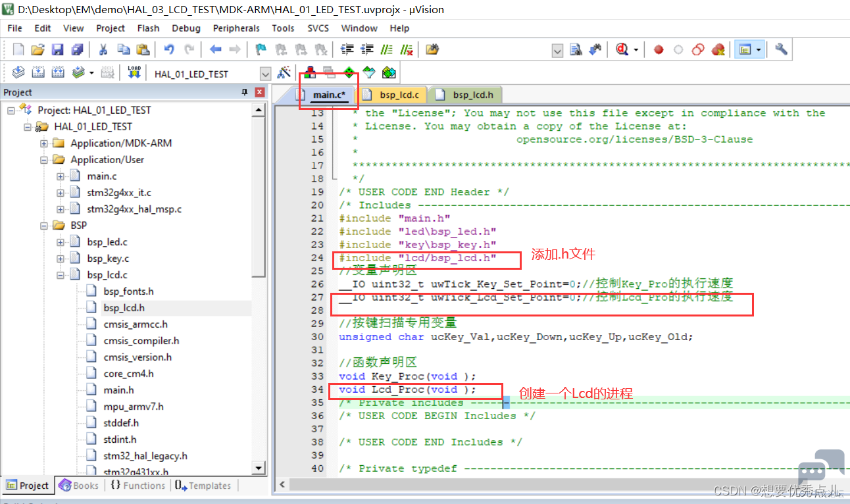Insert a breakpoint with red circle
The height and width of the screenshot is (504, 850).
pos(659,49)
